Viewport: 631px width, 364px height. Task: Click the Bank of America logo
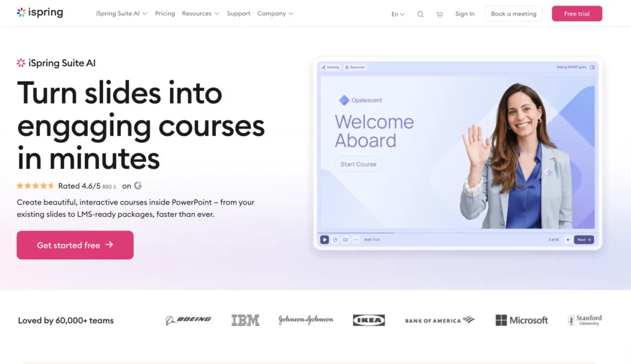tap(440, 320)
